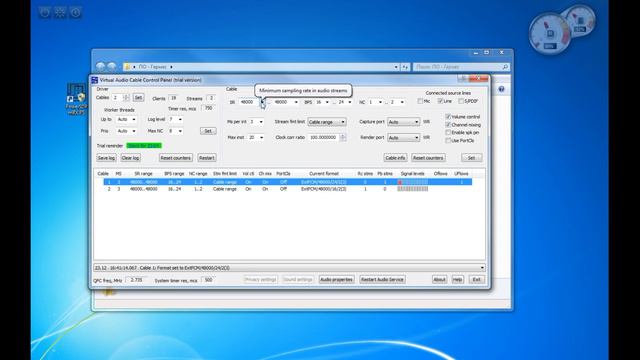Viewport: 640px width, 360px height.
Task: Click the About button
Action: 439,280
